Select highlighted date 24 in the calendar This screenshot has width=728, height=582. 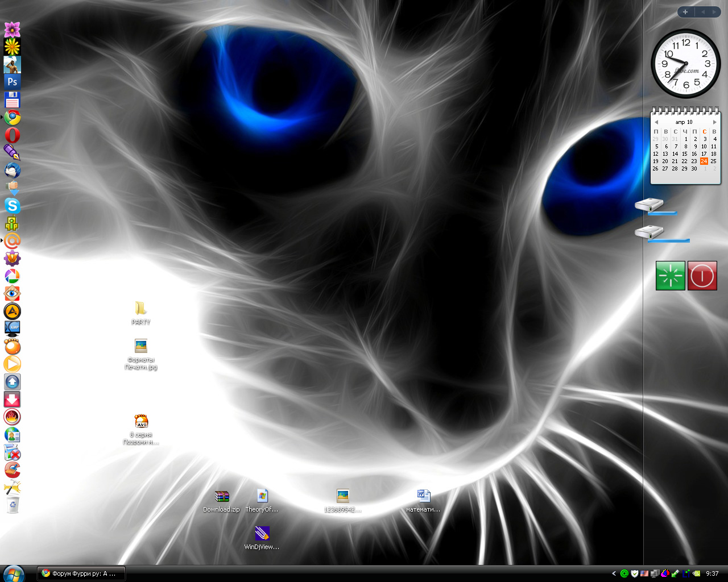(704, 161)
